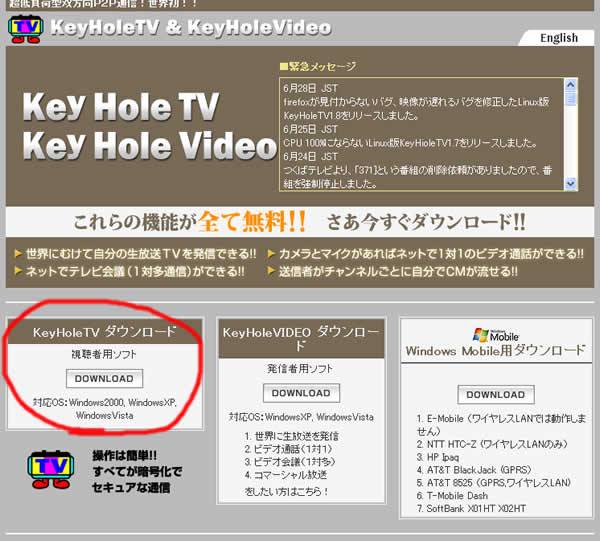Click down arrow of message box scrollbar
The width and height of the screenshot is (600, 541).
click(x=571, y=184)
